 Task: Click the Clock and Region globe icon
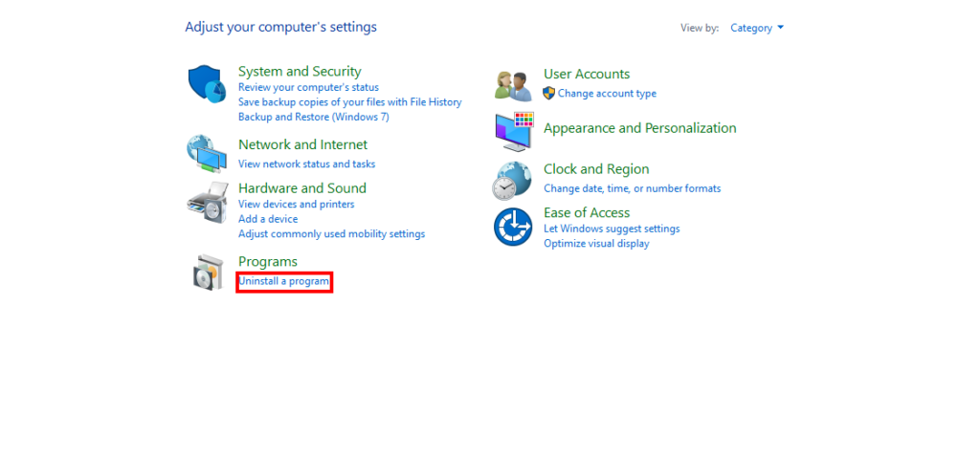[512, 180]
